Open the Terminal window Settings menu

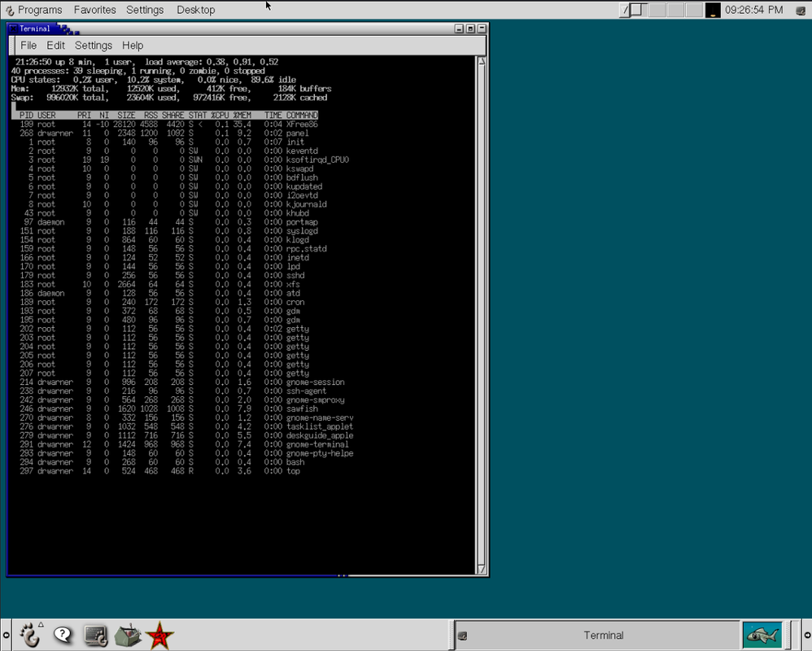coord(94,46)
